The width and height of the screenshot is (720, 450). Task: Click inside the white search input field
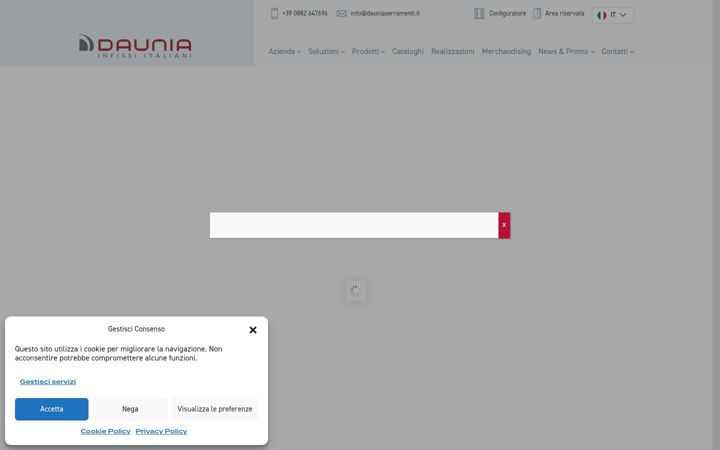(354, 225)
